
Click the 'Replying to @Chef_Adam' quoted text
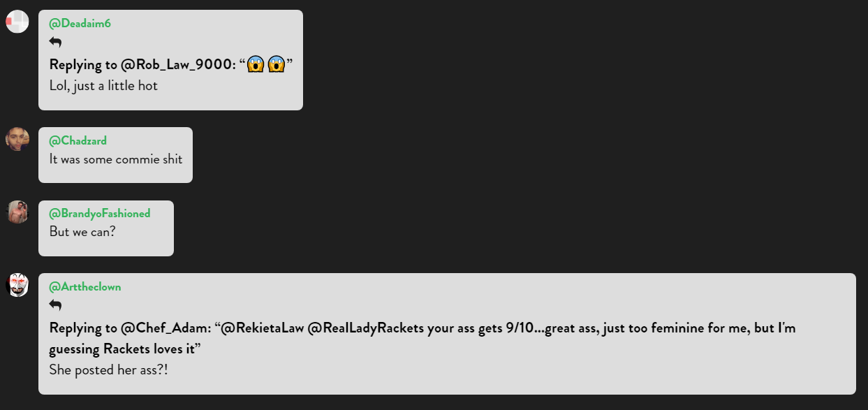[x=422, y=338]
